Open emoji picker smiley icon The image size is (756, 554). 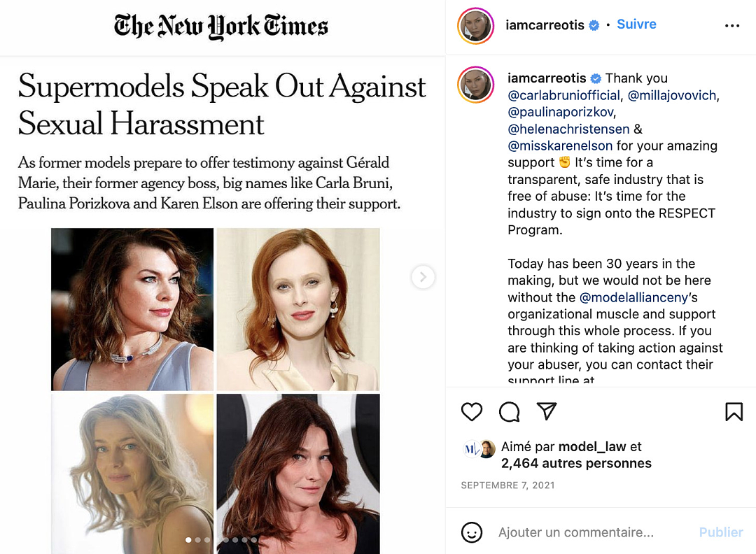(472, 532)
